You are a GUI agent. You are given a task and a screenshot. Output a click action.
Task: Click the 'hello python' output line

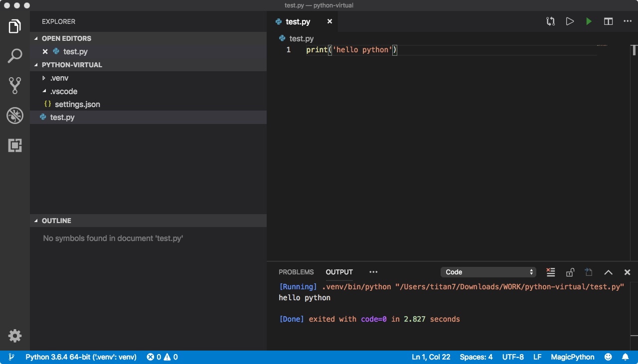305,298
